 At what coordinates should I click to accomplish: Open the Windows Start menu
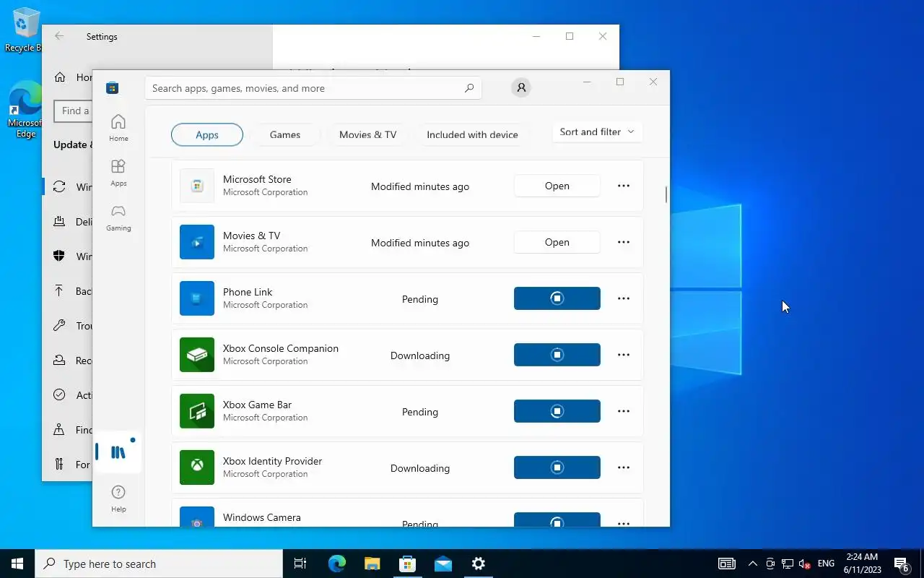point(17,564)
